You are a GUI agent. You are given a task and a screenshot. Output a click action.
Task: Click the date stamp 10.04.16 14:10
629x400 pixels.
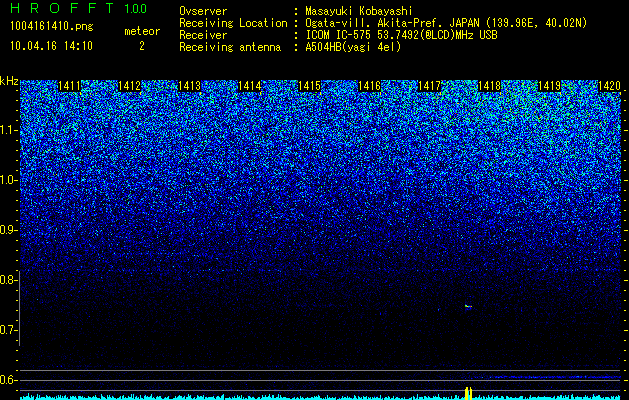[x=51, y=46]
